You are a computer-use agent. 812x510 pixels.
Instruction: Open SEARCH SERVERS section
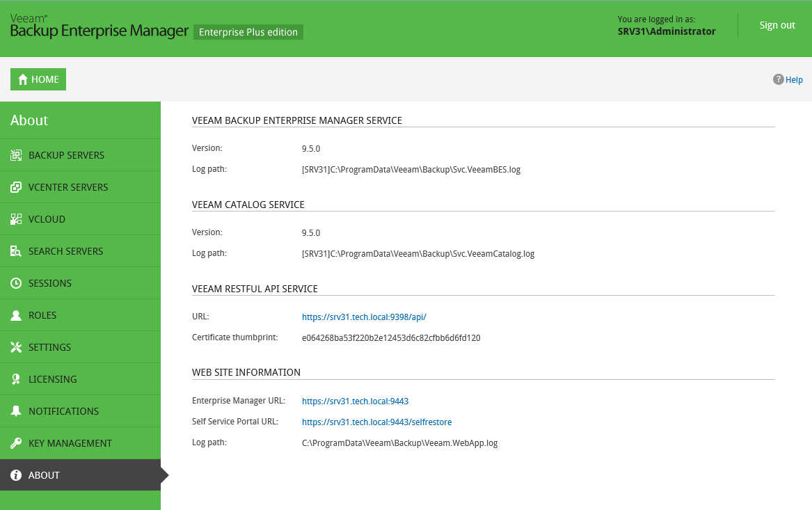(80, 251)
